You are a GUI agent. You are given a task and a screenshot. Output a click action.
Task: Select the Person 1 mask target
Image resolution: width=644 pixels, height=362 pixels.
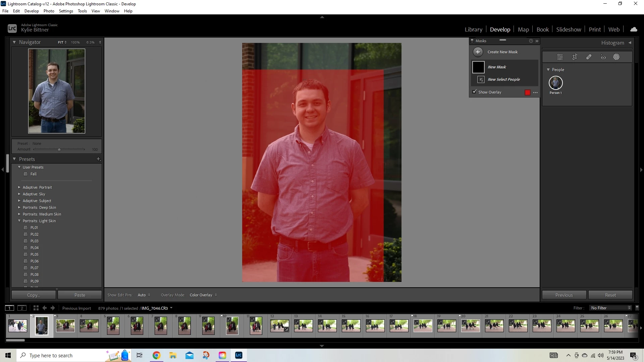click(x=555, y=83)
